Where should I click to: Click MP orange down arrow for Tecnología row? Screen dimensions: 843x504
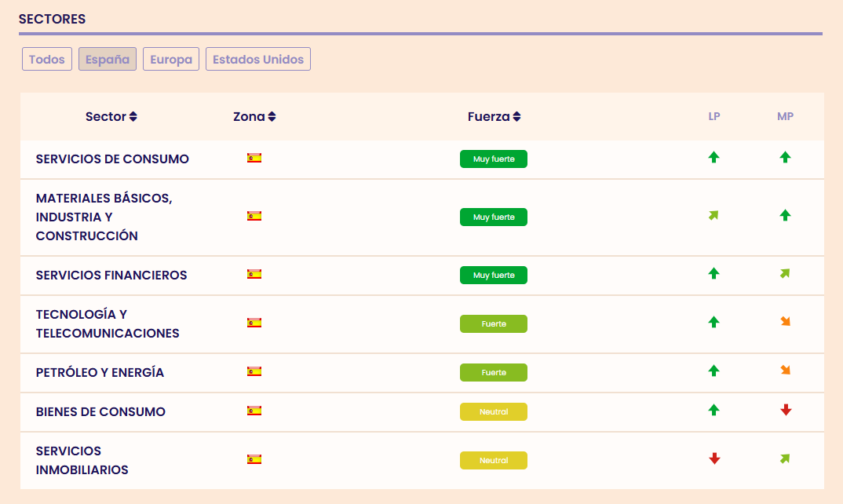(x=785, y=322)
